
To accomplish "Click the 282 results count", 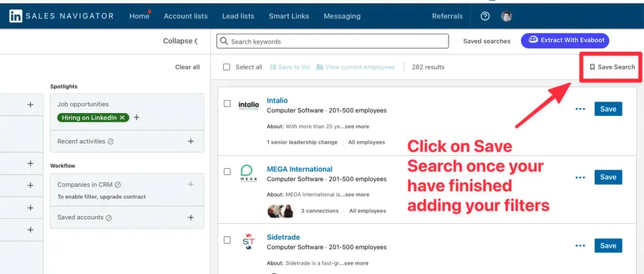I will (428, 67).
